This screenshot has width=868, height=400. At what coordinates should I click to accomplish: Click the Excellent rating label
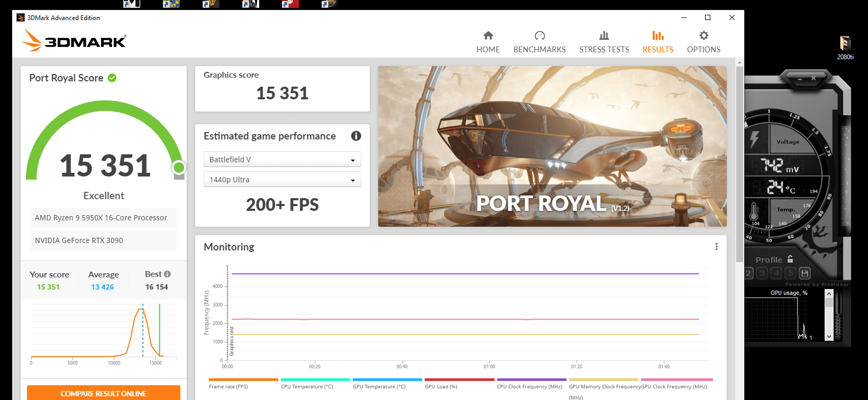(104, 196)
